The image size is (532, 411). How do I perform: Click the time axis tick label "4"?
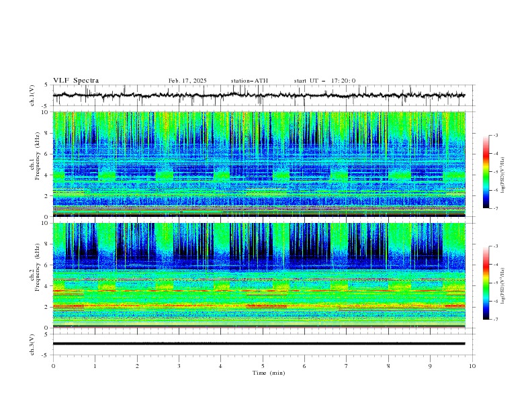pyautogui.click(x=220, y=366)
